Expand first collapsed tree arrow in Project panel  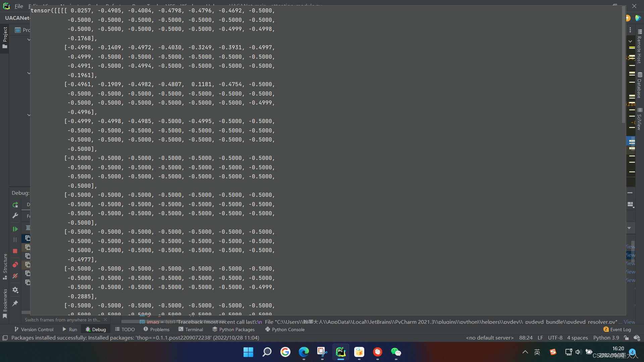(29, 40)
